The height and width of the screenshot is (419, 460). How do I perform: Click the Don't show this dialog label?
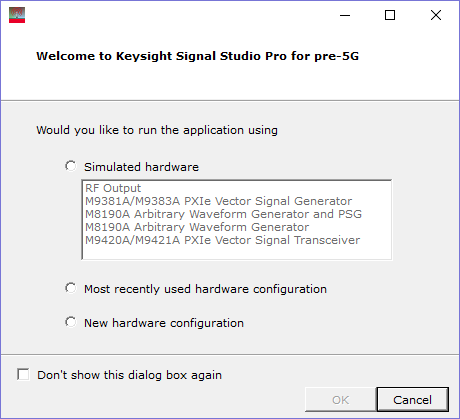(x=129, y=375)
